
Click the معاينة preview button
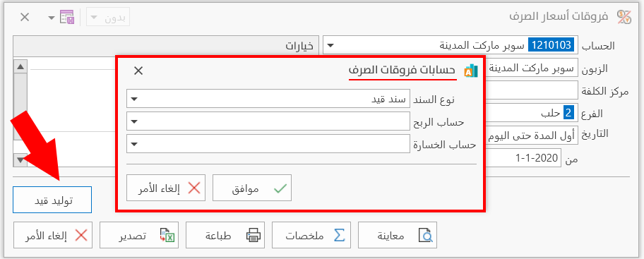coord(397,235)
